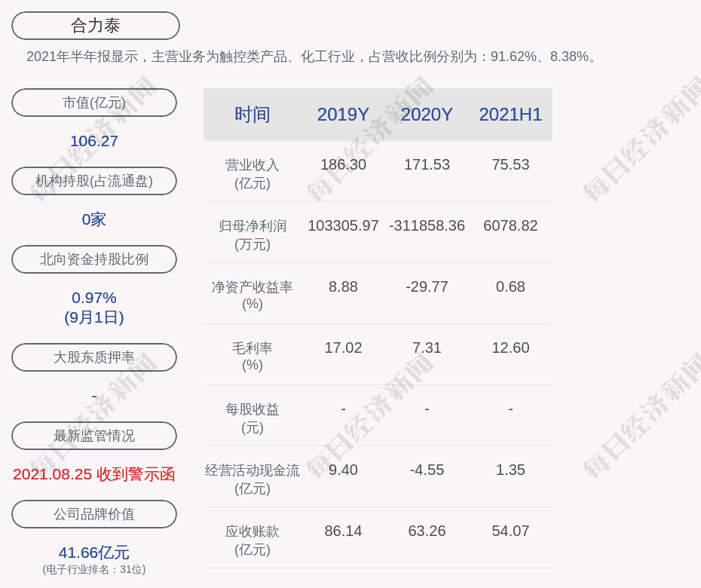
Task: Click the 毛利率(%) row label
Action: click(253, 357)
